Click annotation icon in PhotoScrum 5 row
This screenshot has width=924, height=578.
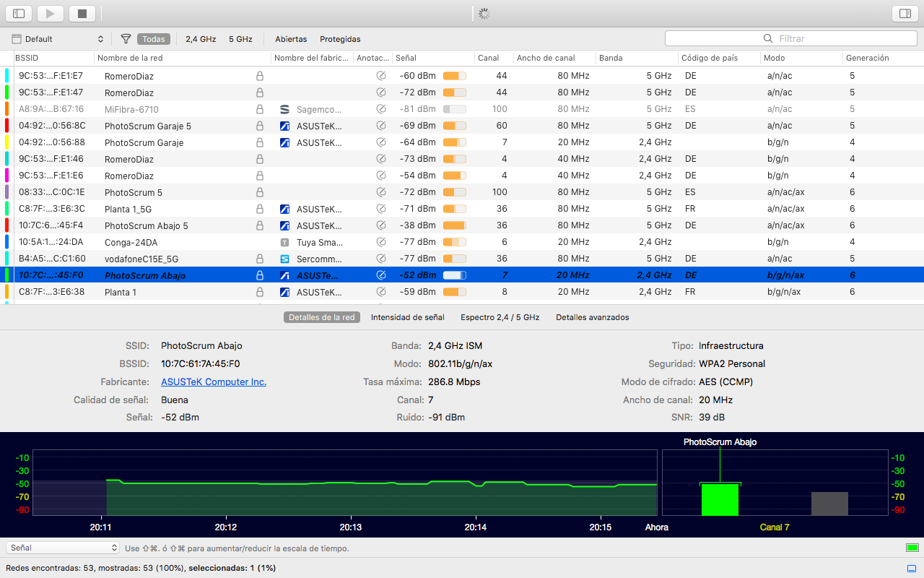coord(381,192)
